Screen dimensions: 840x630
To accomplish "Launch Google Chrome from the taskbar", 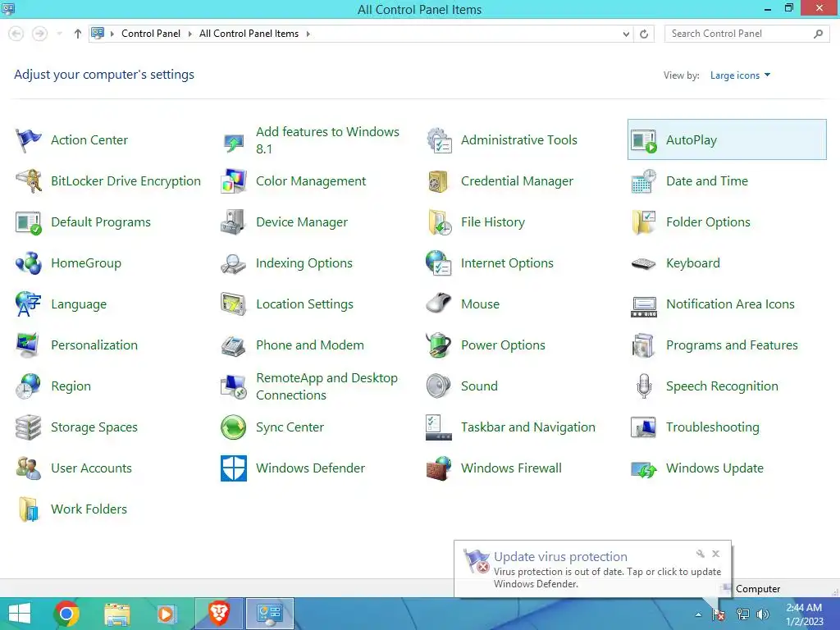I will click(x=66, y=614).
